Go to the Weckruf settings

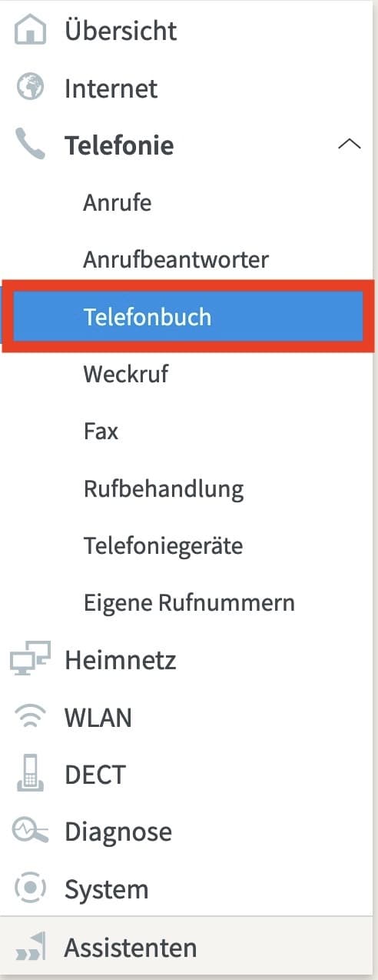[125, 374]
